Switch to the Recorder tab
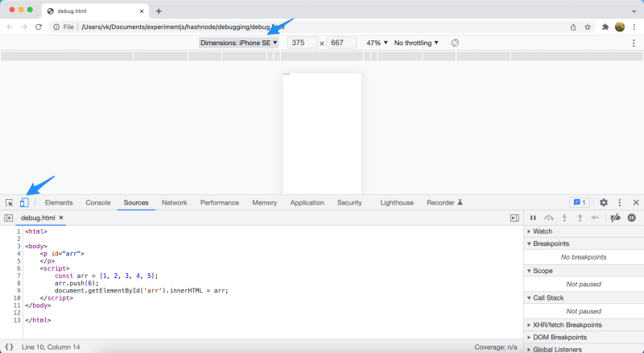The width and height of the screenshot is (644, 353). pyautogui.click(x=444, y=202)
